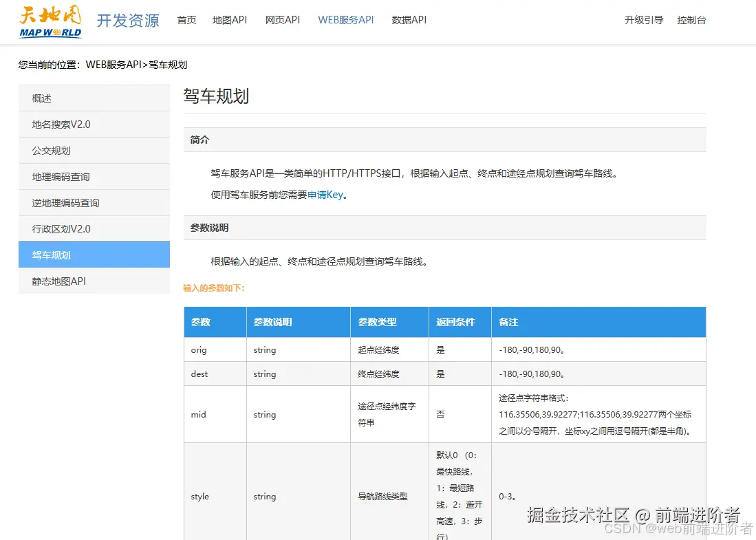Select the WEB服务API tab
The image size is (756, 540).
(x=345, y=20)
